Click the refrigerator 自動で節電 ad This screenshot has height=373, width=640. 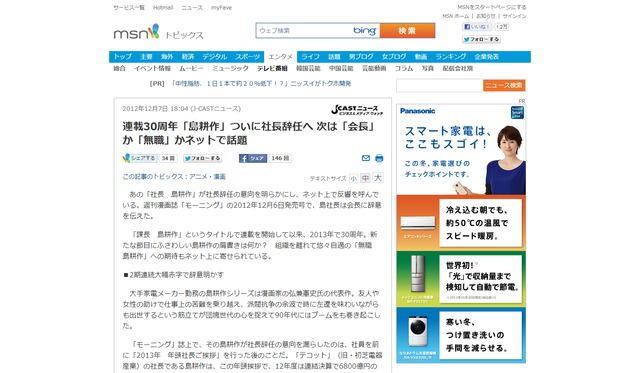(x=461, y=279)
